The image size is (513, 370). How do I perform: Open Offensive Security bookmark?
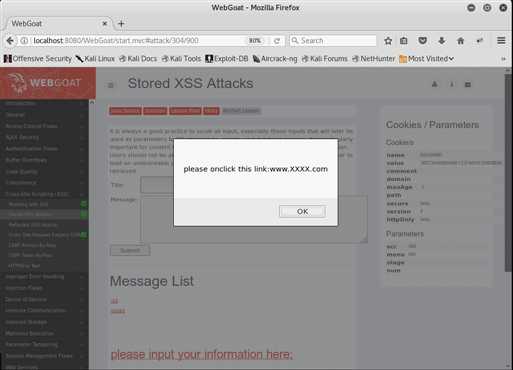(38, 59)
